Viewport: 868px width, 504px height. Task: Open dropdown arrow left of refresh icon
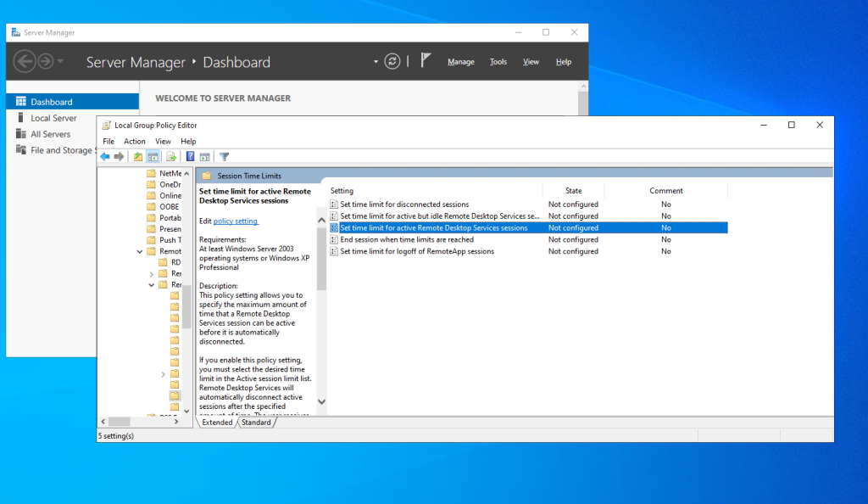pyautogui.click(x=376, y=61)
